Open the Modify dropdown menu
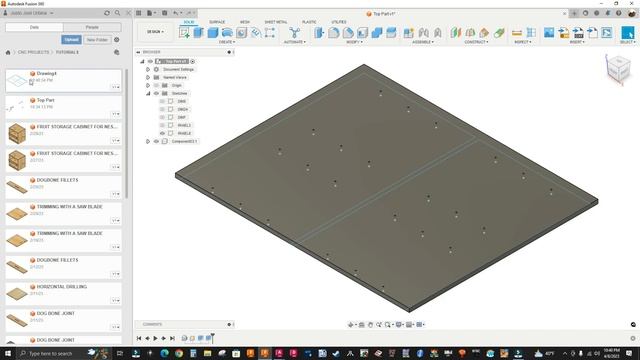This screenshot has width=640, height=360. [354, 42]
